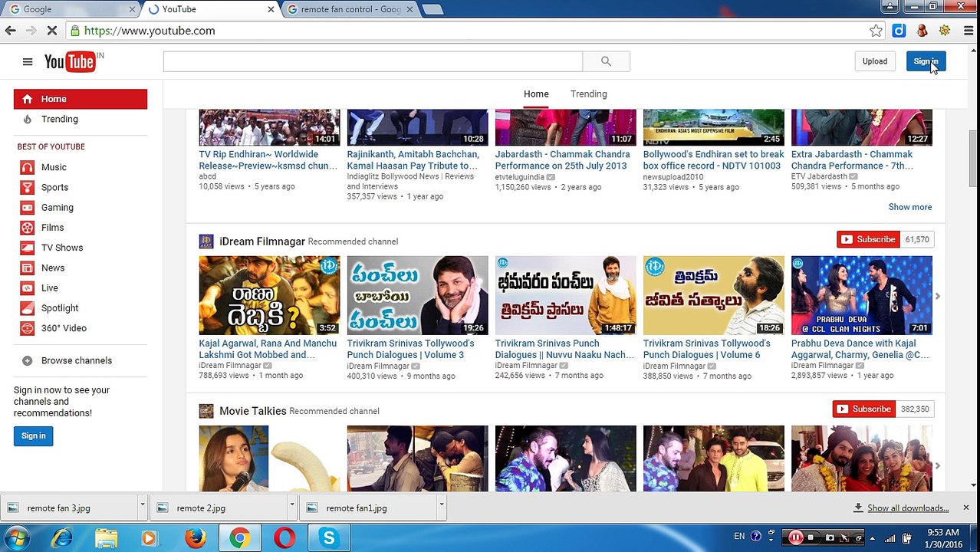Open the Films category icon

[x=28, y=228]
